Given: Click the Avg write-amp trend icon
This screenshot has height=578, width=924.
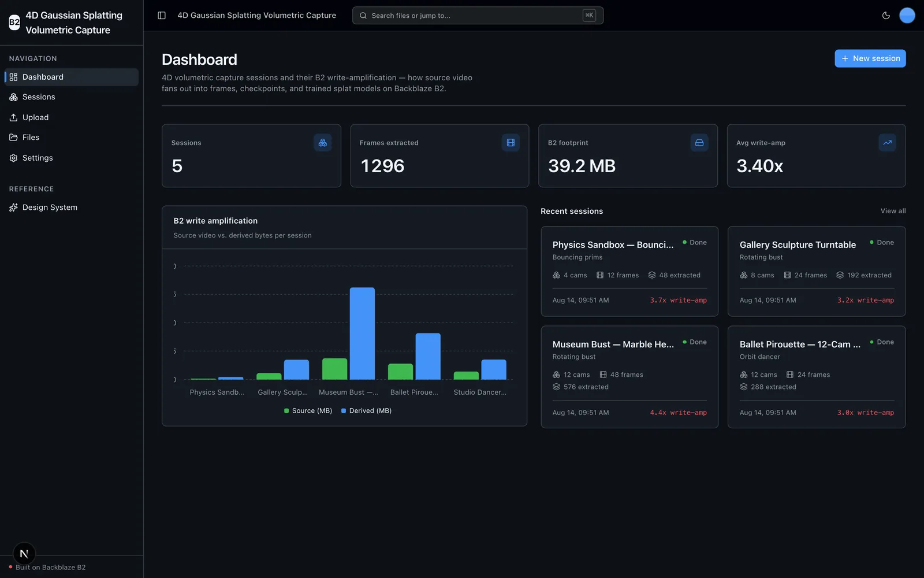Looking at the screenshot, I should point(887,143).
